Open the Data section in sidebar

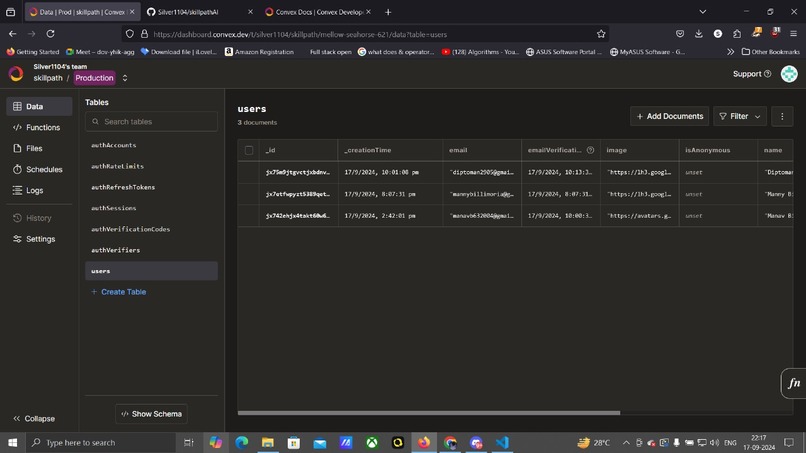pyautogui.click(x=39, y=106)
